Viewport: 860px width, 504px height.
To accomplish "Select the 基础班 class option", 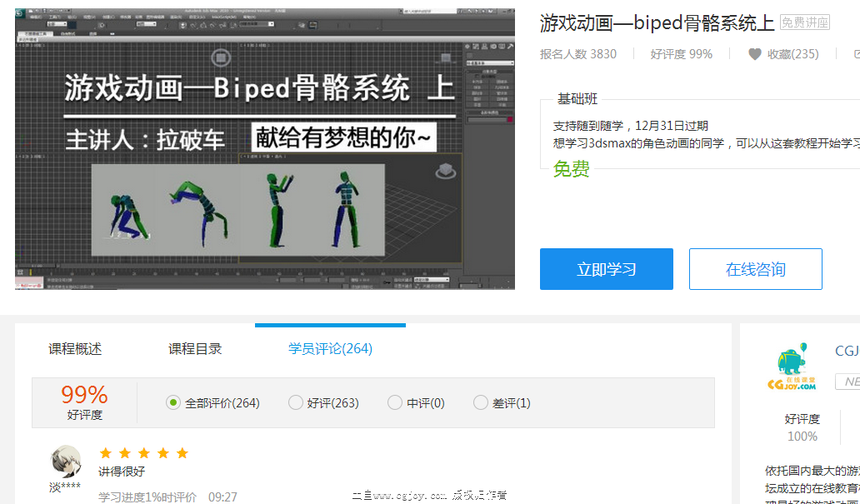I will tap(577, 99).
